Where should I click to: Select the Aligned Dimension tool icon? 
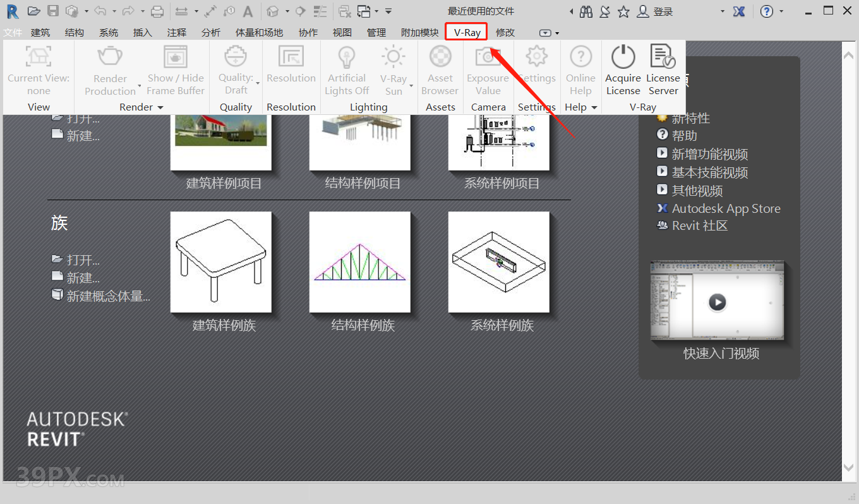(181, 11)
